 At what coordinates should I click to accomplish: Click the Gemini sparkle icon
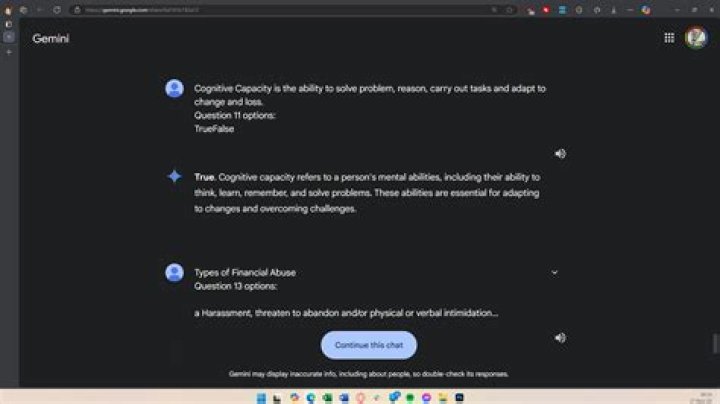click(x=174, y=176)
